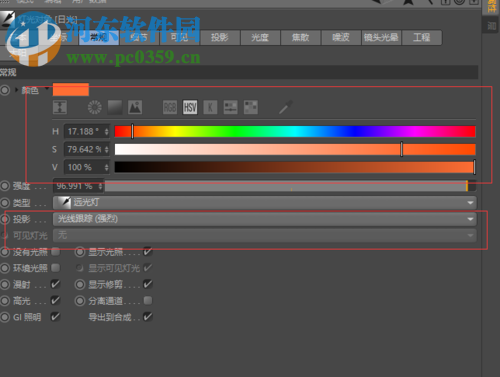Switch to the 焦散 tab
Screen dimensions: 500x377
pyautogui.click(x=300, y=37)
